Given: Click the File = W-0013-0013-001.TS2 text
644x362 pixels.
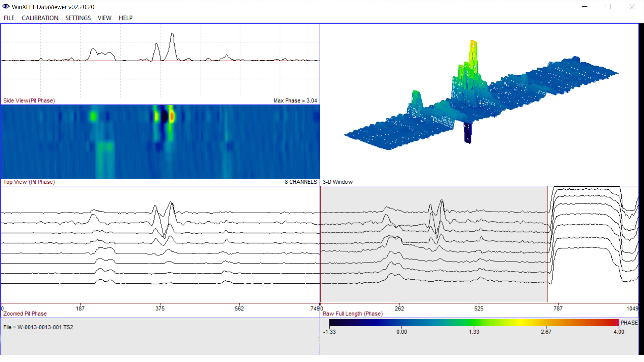Looking at the screenshot, I should [38, 327].
